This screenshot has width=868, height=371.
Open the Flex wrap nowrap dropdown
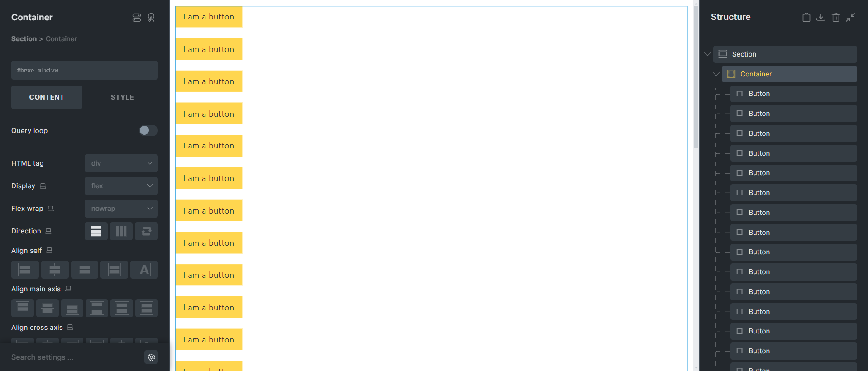(x=121, y=209)
